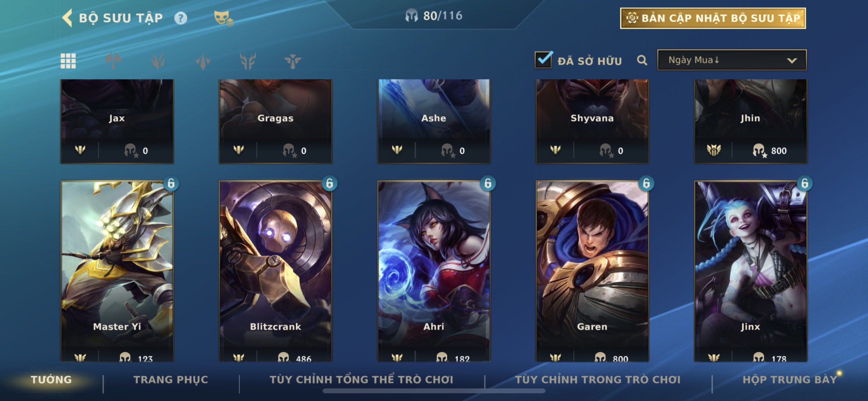The height and width of the screenshot is (401, 868).
Task: Open champion search magnifier icon
Action: click(x=642, y=60)
